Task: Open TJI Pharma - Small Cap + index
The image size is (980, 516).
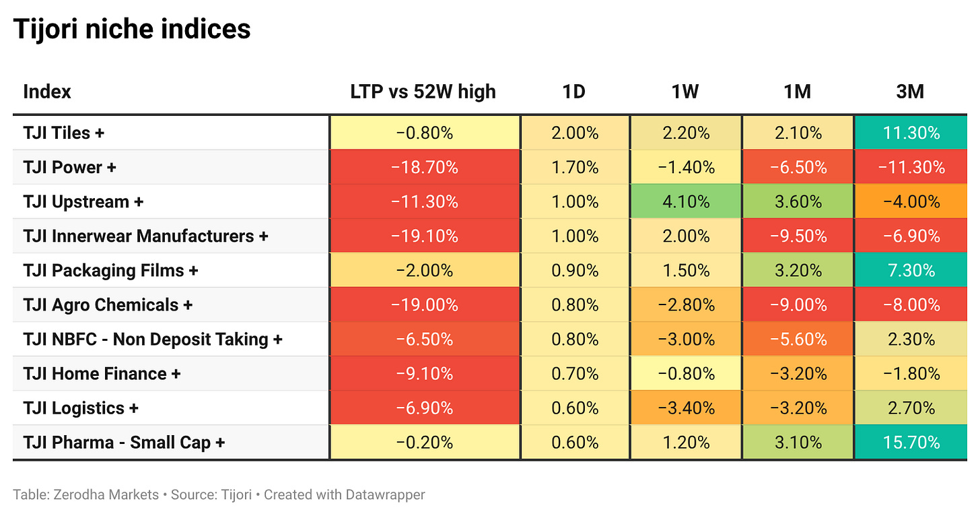Action: [125, 442]
